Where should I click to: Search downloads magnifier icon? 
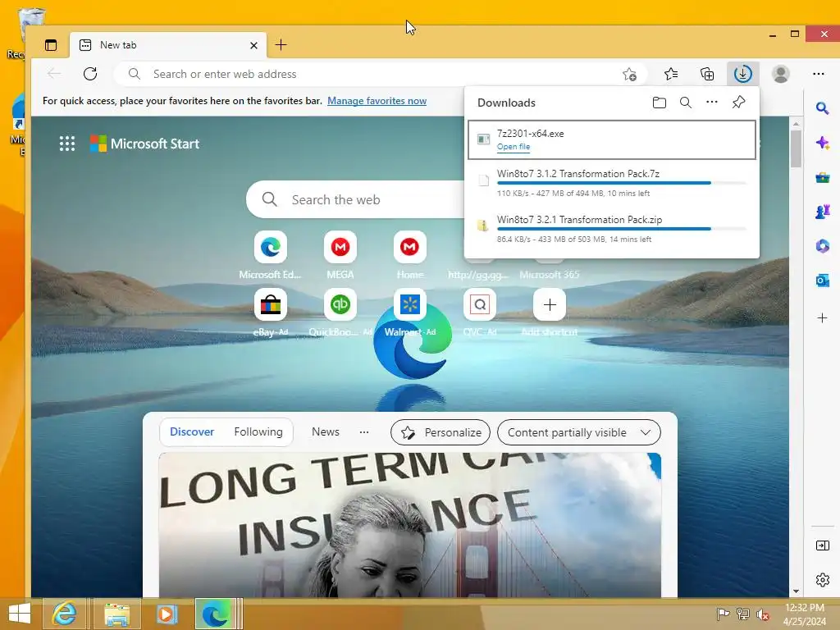click(x=686, y=103)
